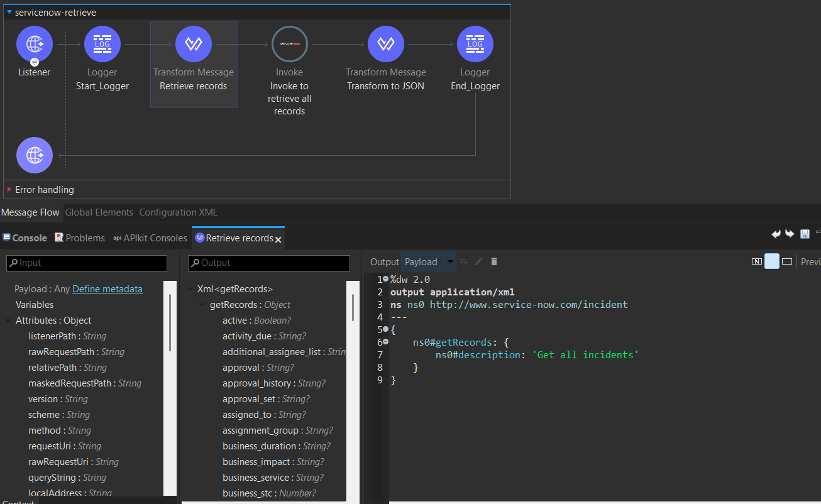The width and height of the screenshot is (821, 504).
Task: Select the HTTP Listener component icon
Action: 35,44
